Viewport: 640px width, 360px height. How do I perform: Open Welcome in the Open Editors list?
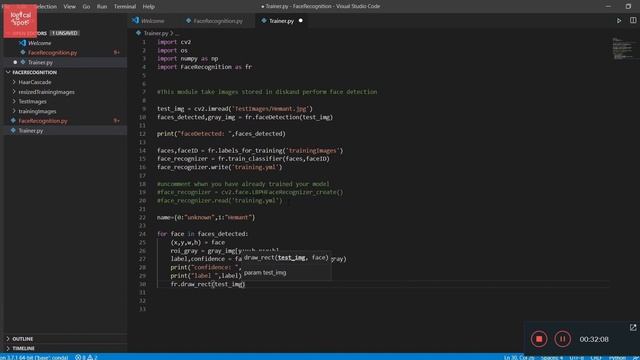pos(40,43)
